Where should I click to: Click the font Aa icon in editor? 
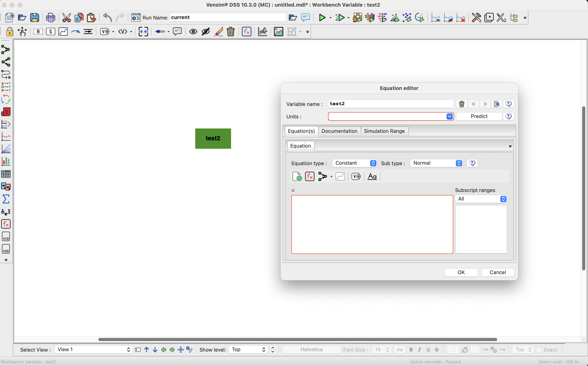(x=372, y=176)
